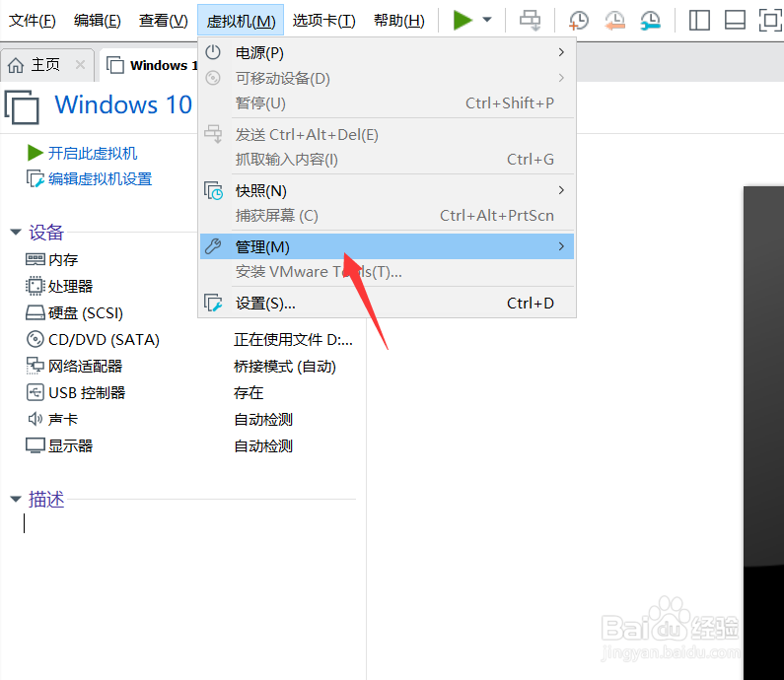Click the 桥接模式 (自动) value
Image resolution: width=784 pixels, height=680 pixels.
click(285, 367)
